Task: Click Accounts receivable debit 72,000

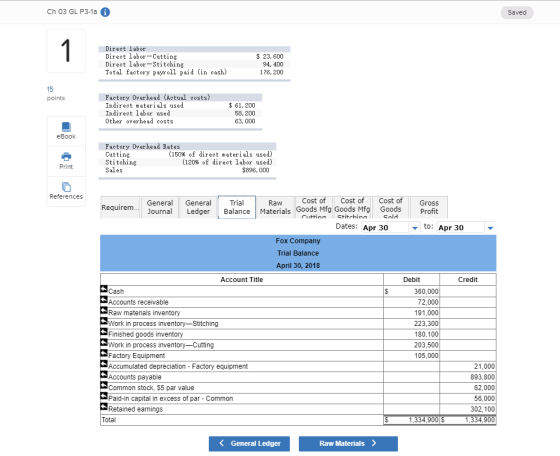Action: coord(428,302)
